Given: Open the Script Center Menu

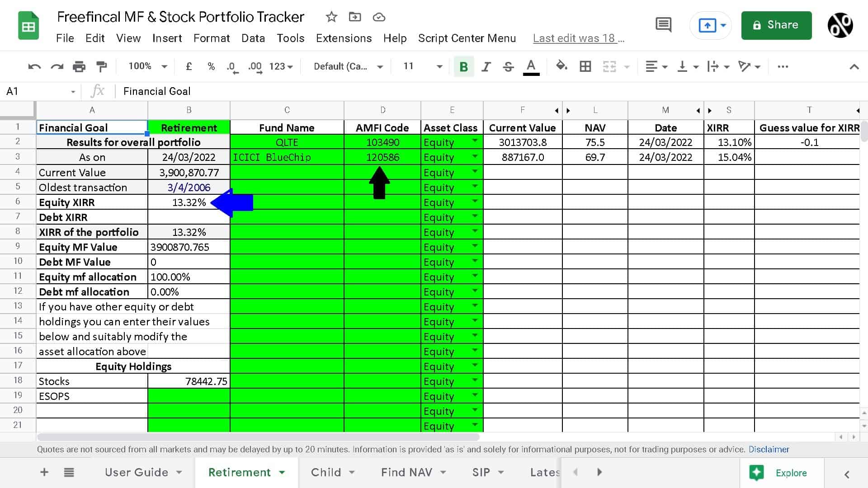Looking at the screenshot, I should 467,38.
